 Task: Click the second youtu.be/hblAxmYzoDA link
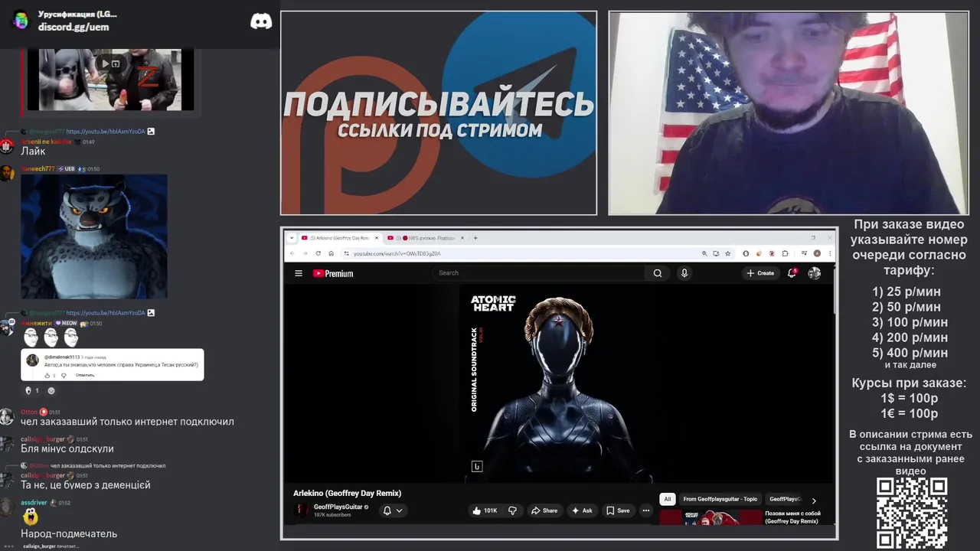(x=106, y=313)
